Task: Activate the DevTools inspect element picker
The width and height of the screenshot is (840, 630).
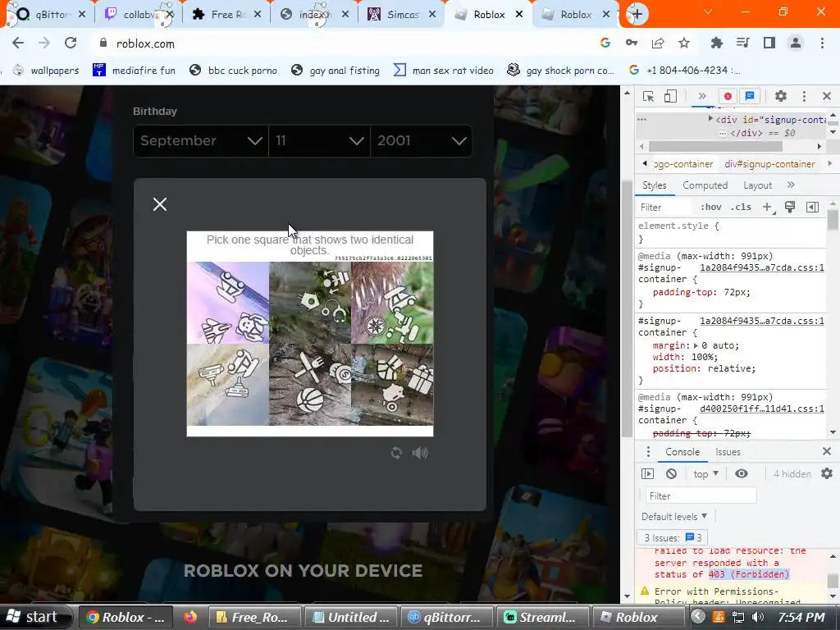Action: (x=648, y=96)
